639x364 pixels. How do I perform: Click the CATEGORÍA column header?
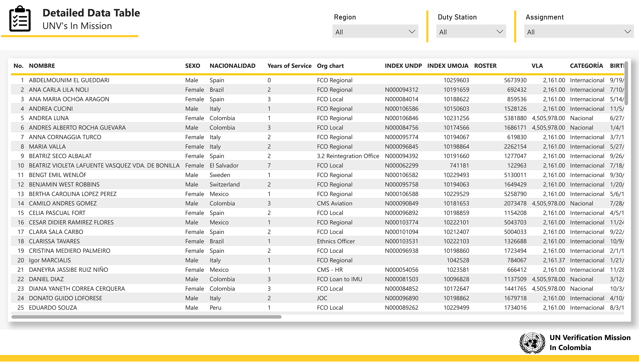[x=586, y=66]
